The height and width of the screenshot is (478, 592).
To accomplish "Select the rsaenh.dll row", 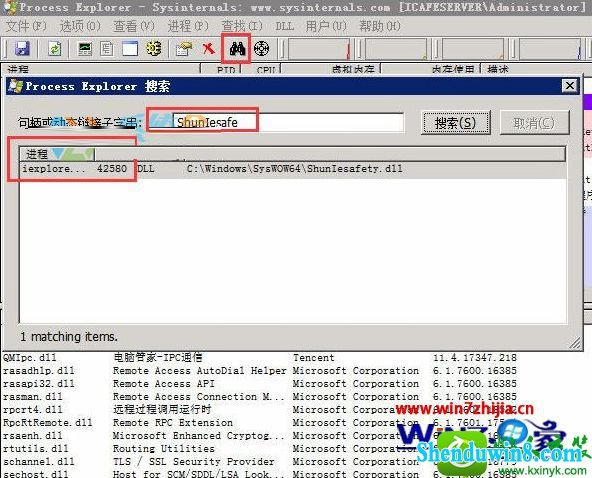I will [260, 436].
